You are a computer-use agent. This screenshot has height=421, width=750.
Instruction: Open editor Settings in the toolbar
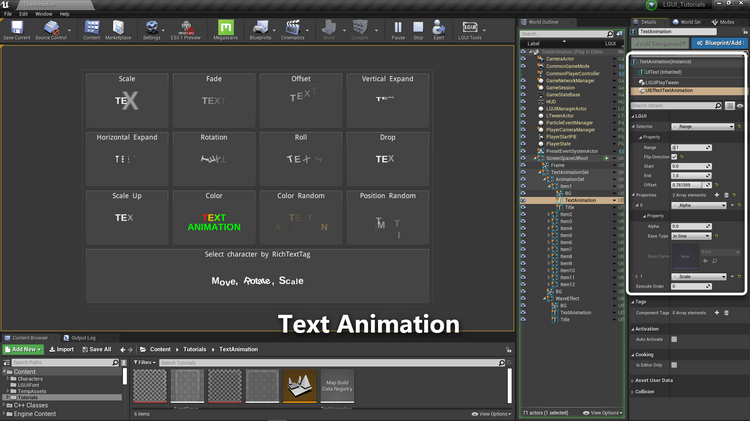coord(152,30)
